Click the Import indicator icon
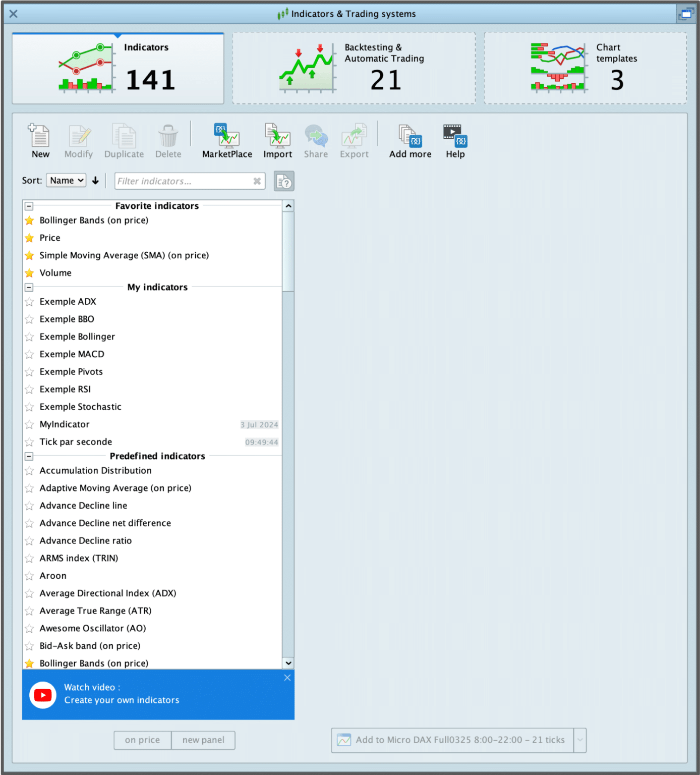 (277, 136)
